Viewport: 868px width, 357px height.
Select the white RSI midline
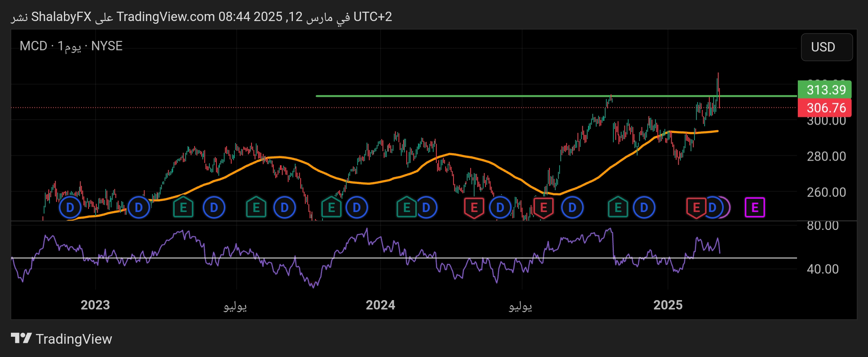(x=404, y=258)
